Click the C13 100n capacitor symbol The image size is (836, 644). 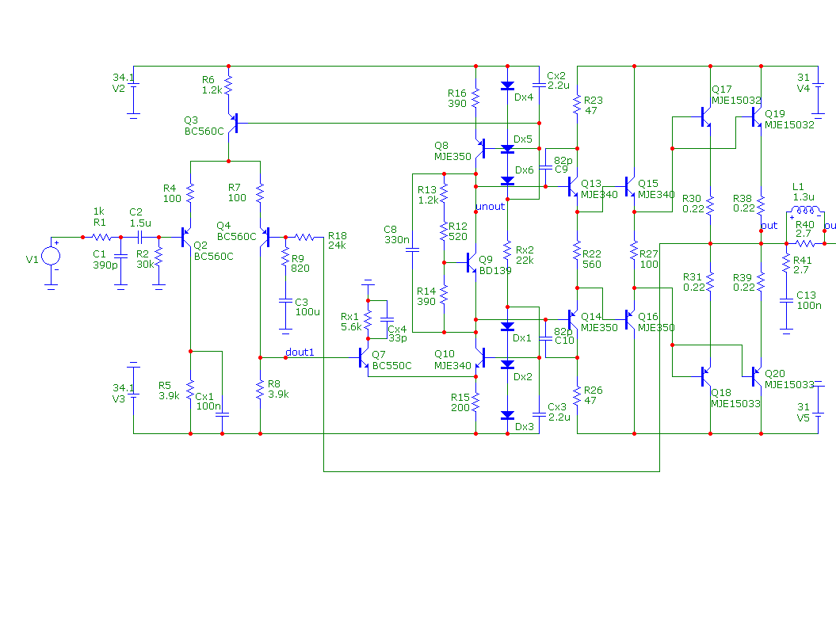pos(786,301)
